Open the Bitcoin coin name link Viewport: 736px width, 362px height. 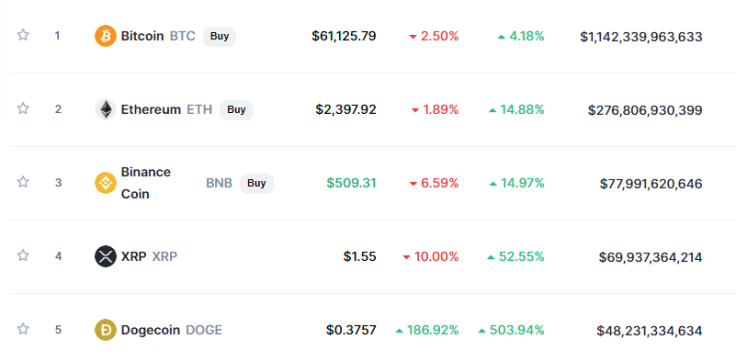142,36
